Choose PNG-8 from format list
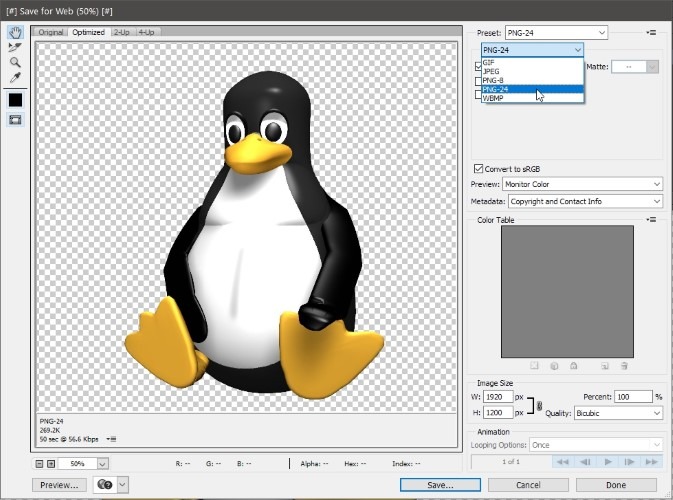 coord(532,80)
